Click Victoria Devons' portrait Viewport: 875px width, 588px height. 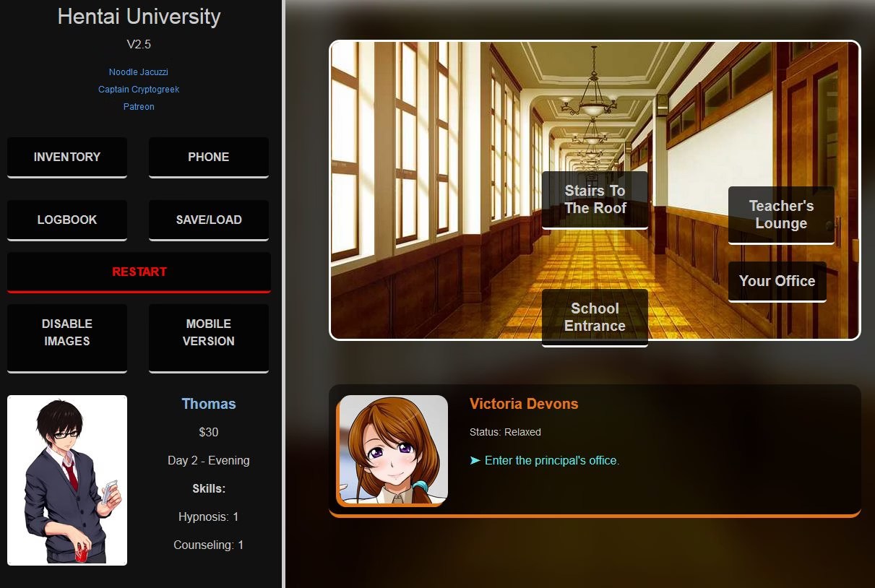pyautogui.click(x=393, y=449)
